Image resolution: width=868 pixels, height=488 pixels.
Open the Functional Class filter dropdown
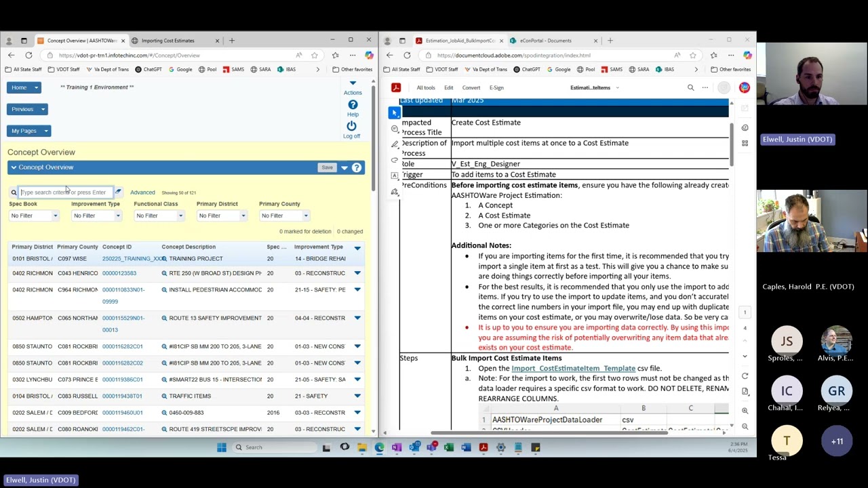(x=159, y=216)
